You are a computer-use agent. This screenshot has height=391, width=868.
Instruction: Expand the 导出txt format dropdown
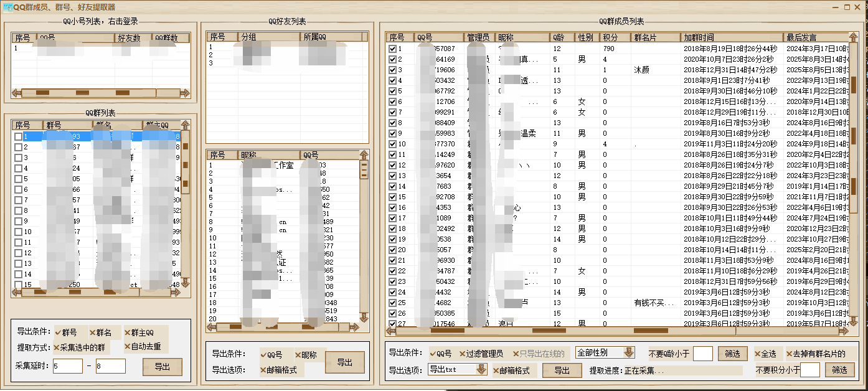481,370
